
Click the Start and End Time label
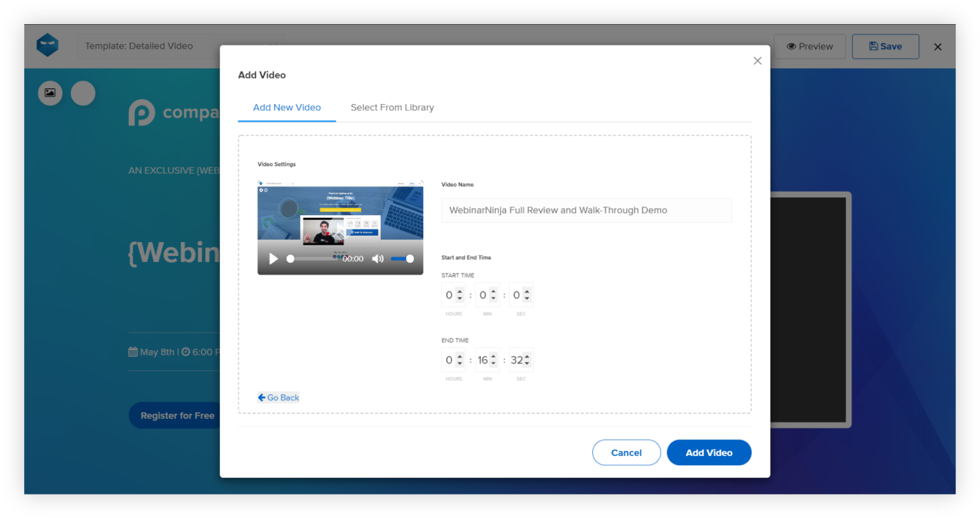[467, 257]
